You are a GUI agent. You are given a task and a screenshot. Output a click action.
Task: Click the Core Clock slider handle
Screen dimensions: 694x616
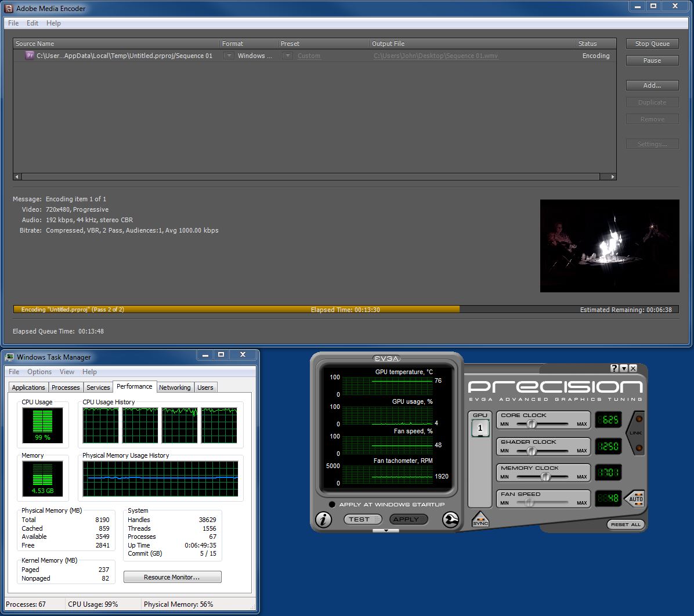click(x=531, y=424)
